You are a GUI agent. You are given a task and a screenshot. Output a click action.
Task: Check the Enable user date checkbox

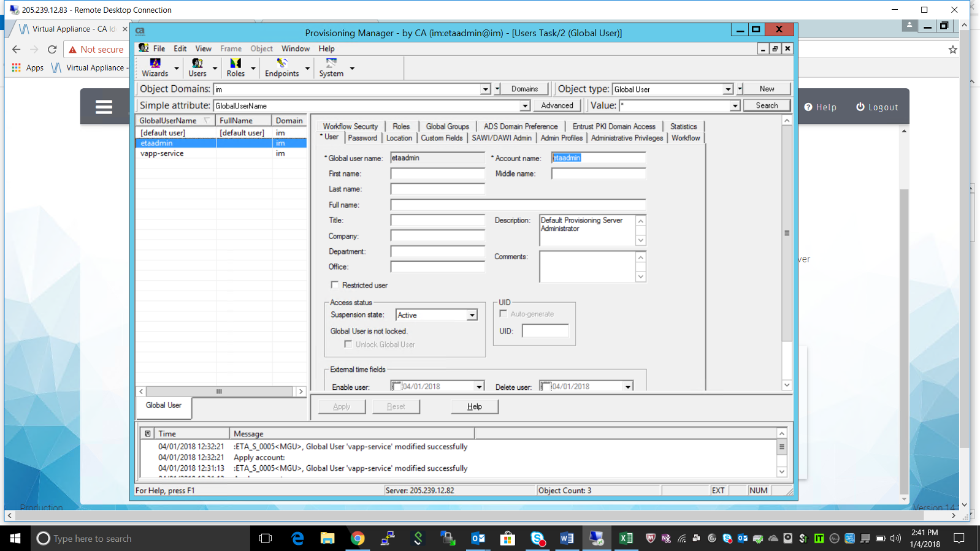coord(397,387)
